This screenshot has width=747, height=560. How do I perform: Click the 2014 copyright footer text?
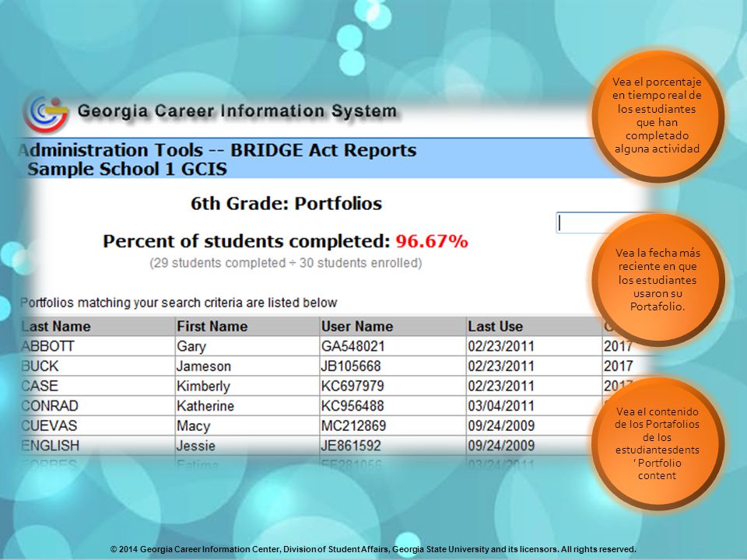[x=373, y=549]
